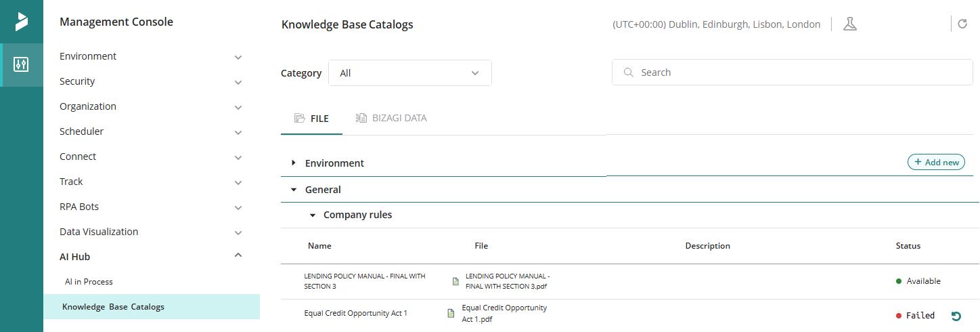Click into the Search field
The width and height of the screenshot is (980, 332).
coord(799,72)
